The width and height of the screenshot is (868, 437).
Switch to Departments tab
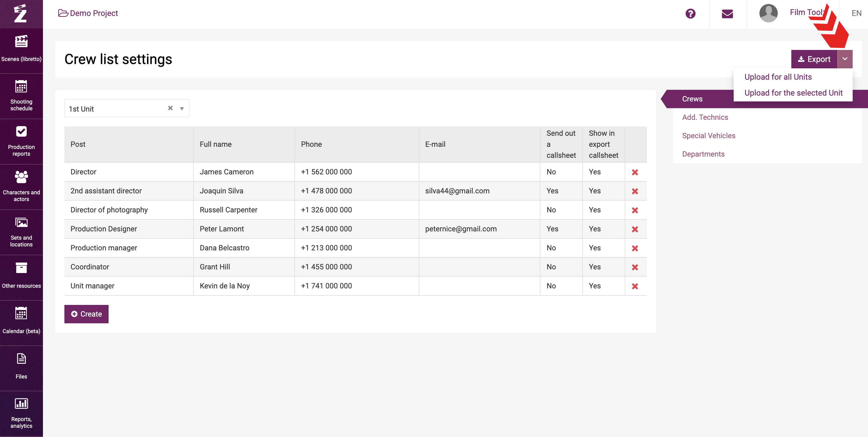coord(703,154)
